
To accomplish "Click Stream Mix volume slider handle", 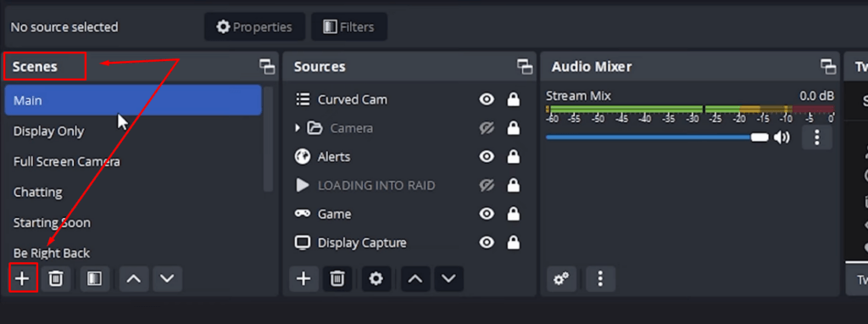I will 759,137.
